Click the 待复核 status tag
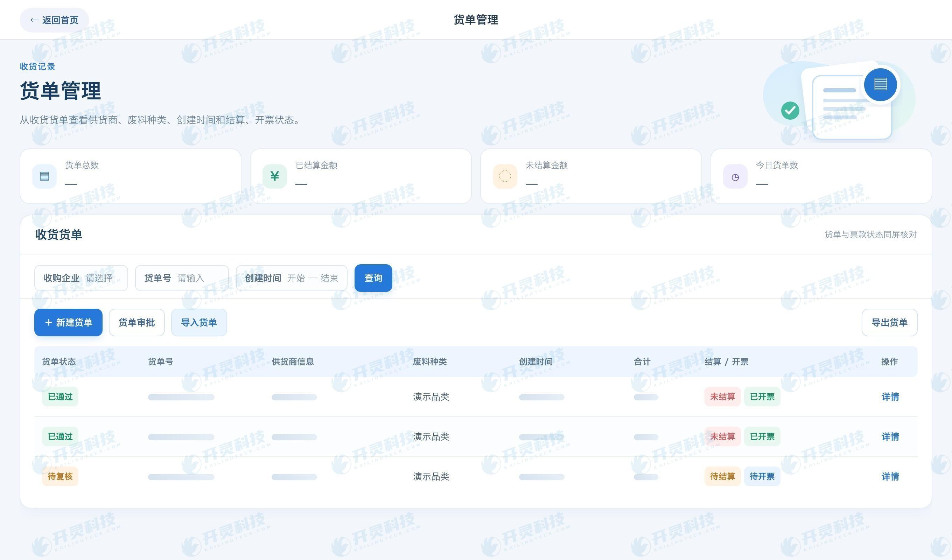 click(60, 476)
